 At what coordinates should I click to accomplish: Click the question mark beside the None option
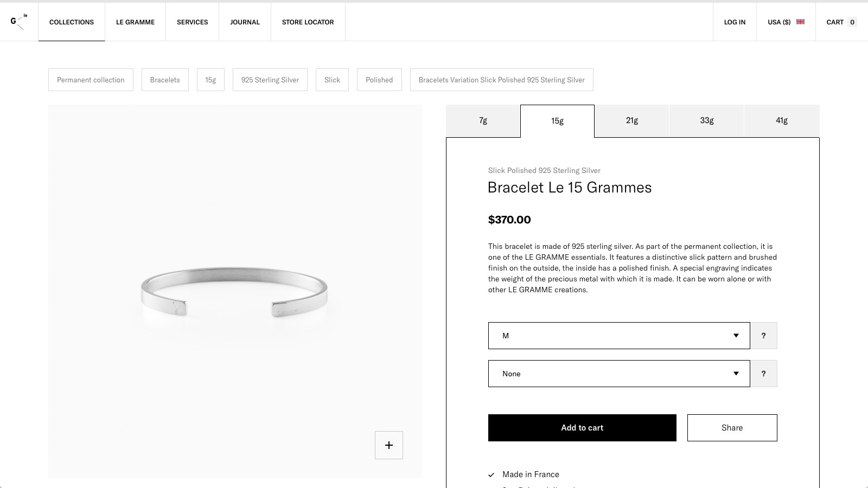(x=764, y=373)
